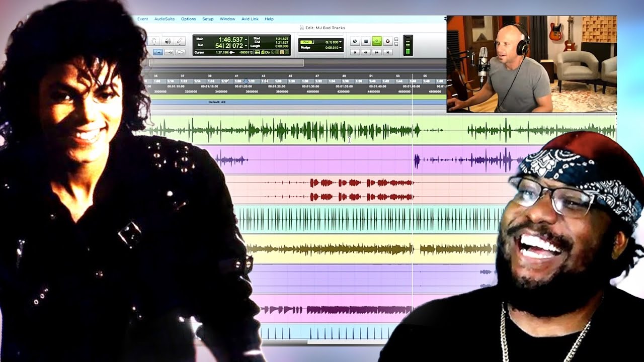The image size is (644, 362).
Task: Select the Pencil tool
Action: point(180,41)
